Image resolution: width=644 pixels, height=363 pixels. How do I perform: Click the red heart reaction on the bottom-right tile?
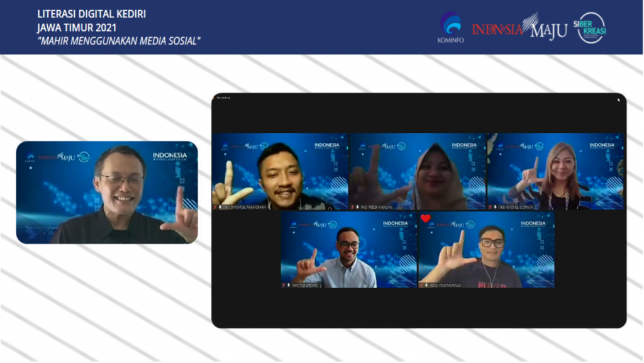(426, 219)
